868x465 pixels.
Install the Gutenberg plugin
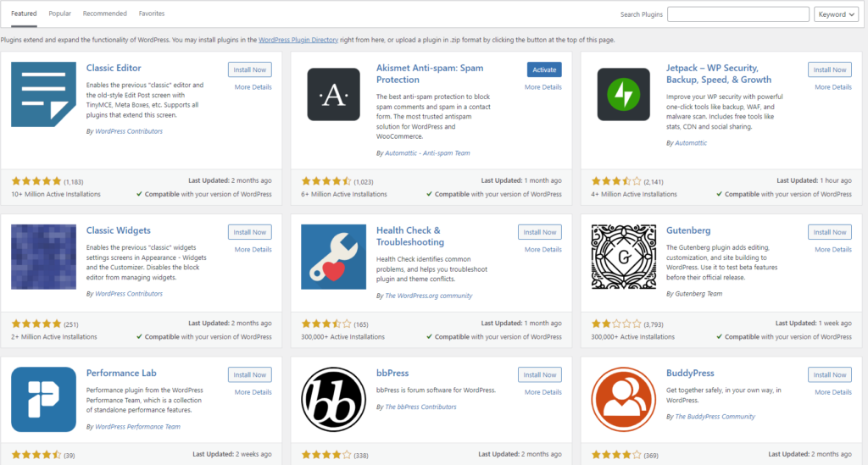click(830, 232)
